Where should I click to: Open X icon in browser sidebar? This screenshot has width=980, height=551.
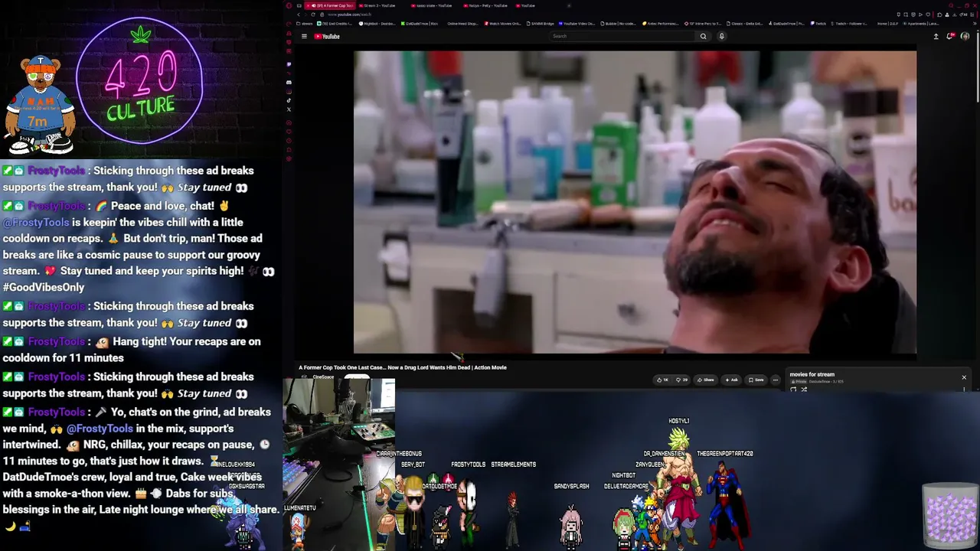(x=289, y=109)
